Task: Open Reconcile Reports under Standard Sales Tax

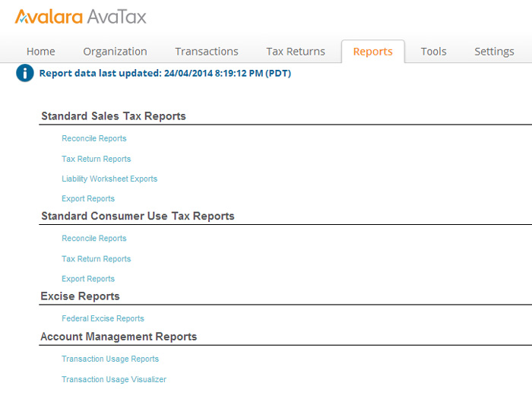Action: [x=94, y=139]
